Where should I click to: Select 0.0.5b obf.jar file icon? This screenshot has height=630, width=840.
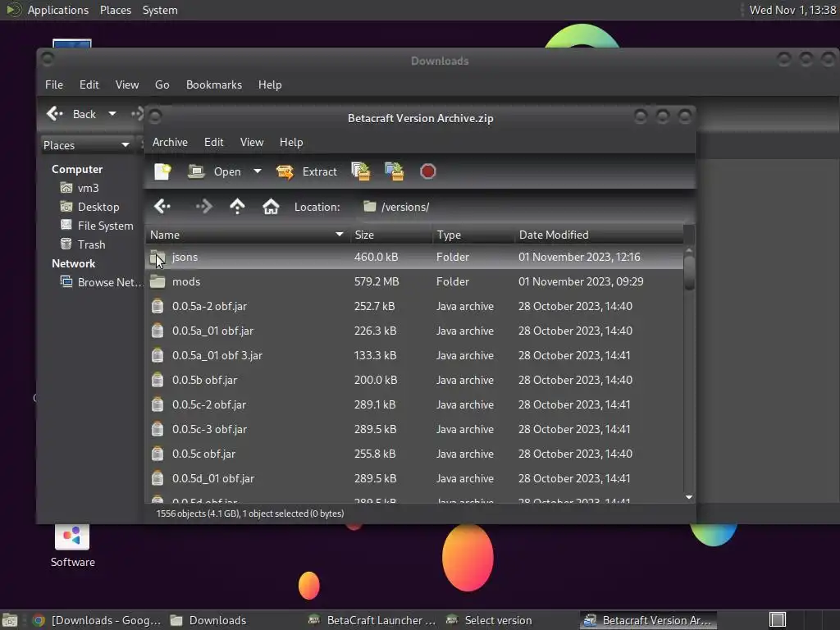pos(157,381)
